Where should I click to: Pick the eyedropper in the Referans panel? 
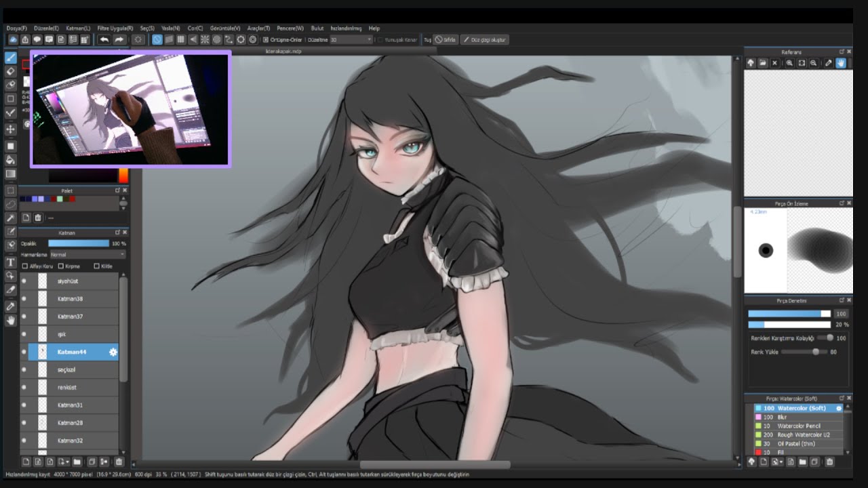(x=828, y=63)
